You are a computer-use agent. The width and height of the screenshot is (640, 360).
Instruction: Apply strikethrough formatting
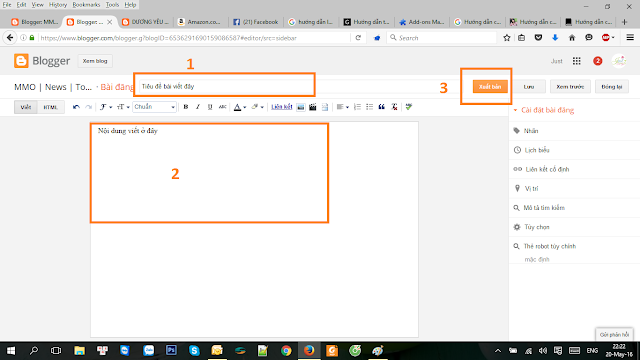click(222, 107)
